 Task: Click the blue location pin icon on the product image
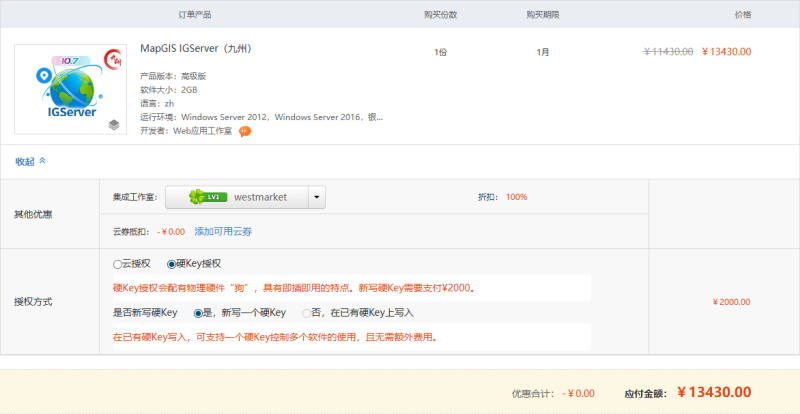[42, 75]
